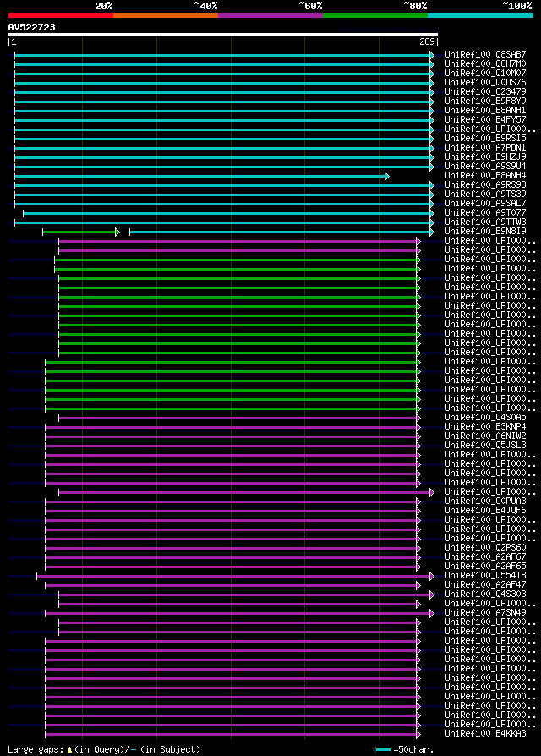Click the shorter cyan bar for B8ANH4

click(x=202, y=177)
